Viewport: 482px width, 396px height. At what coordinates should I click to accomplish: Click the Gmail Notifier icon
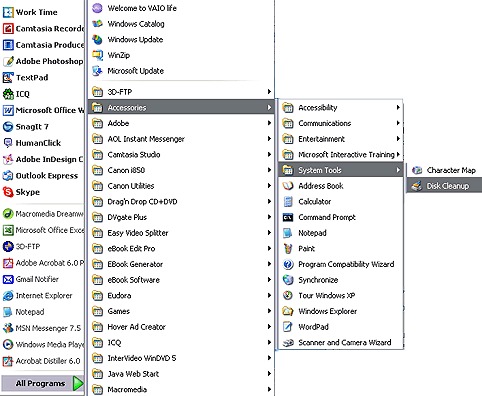point(8,279)
